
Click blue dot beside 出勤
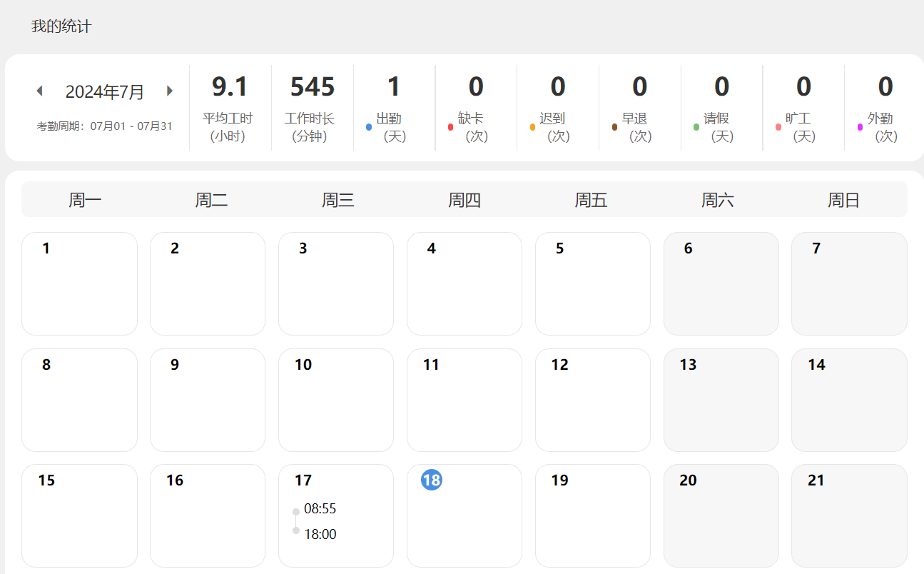[x=369, y=127]
